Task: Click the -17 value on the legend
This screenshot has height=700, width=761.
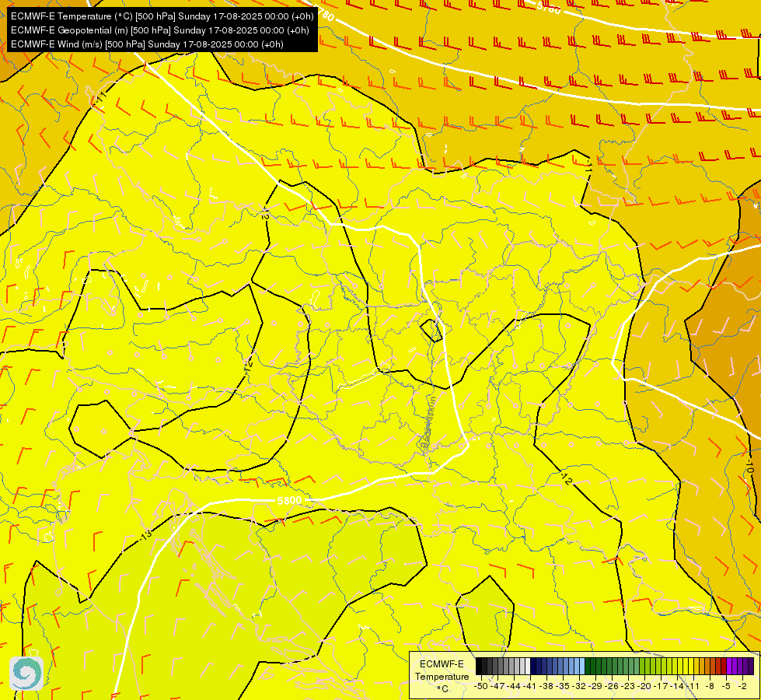Action: click(x=661, y=687)
